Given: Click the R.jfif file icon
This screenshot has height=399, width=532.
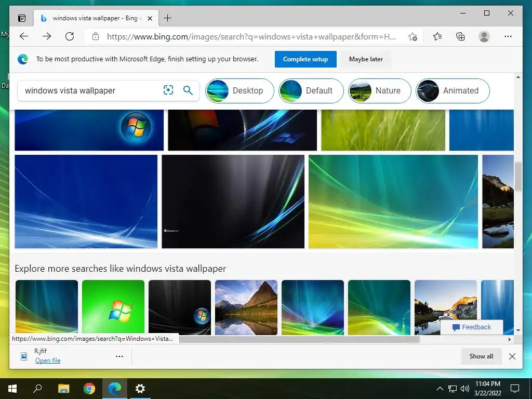Looking at the screenshot, I should (x=24, y=356).
